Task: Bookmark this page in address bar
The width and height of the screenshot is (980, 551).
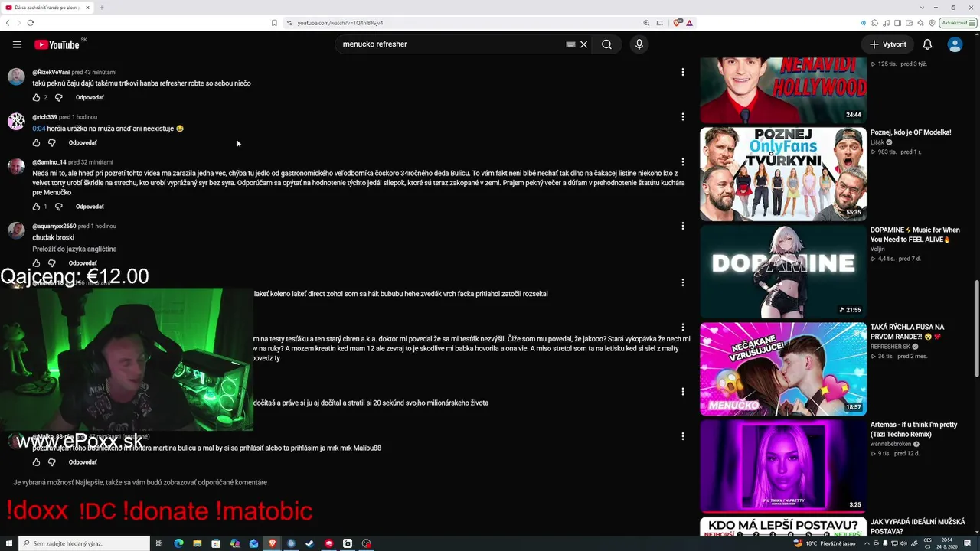Action: [x=274, y=23]
